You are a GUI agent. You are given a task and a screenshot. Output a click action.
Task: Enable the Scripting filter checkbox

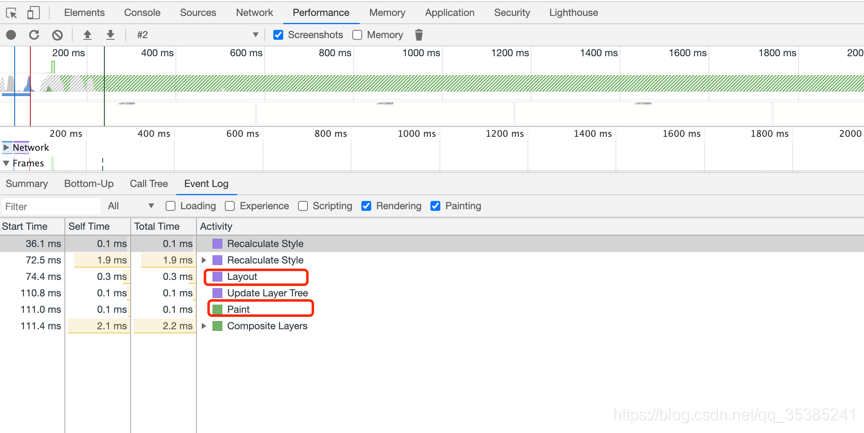coord(303,206)
